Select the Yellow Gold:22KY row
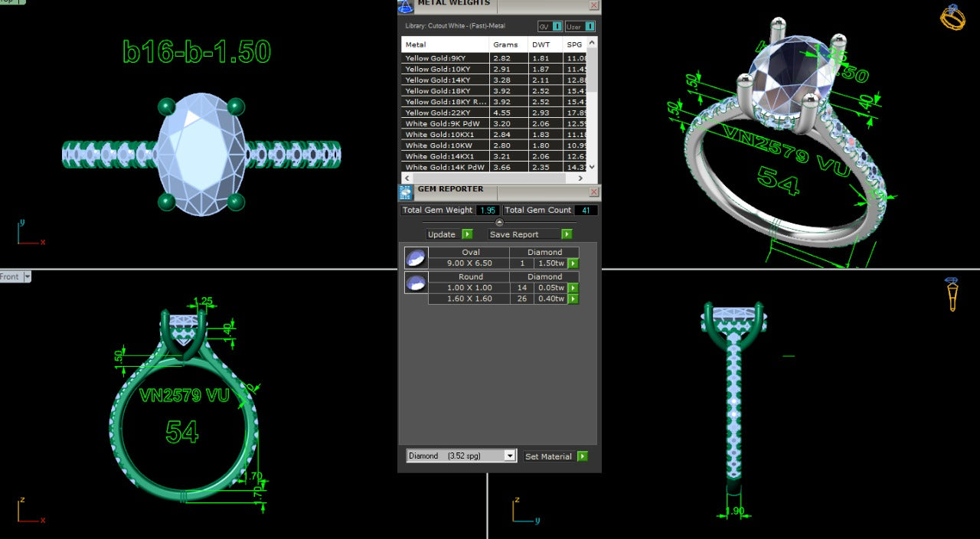This screenshot has width=980, height=539. (x=495, y=113)
